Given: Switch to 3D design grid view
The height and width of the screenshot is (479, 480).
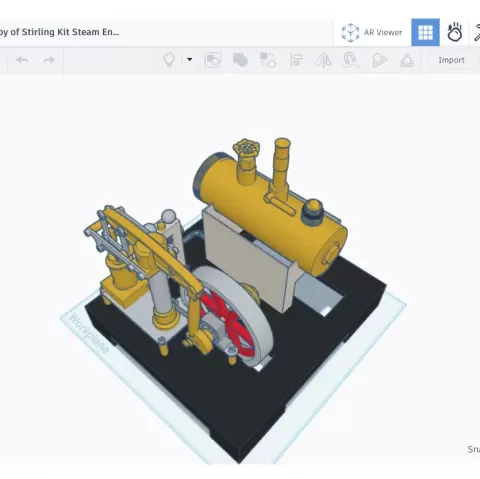Looking at the screenshot, I should click(425, 32).
